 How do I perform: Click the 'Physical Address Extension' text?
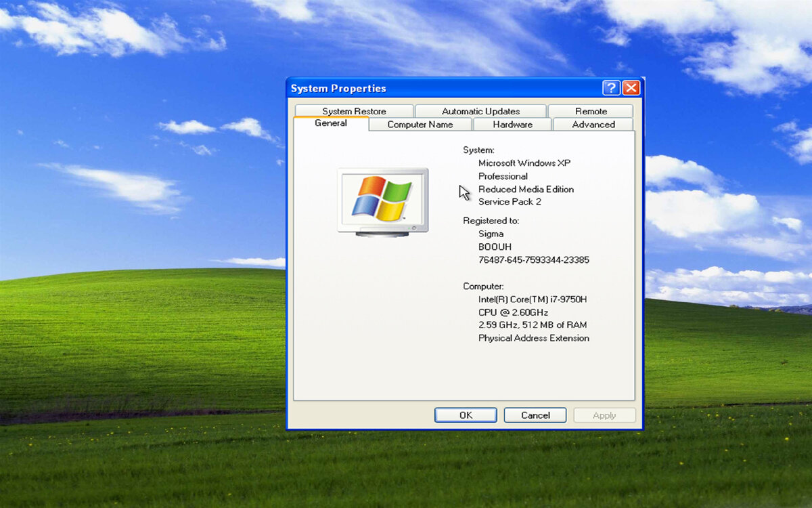(534, 338)
